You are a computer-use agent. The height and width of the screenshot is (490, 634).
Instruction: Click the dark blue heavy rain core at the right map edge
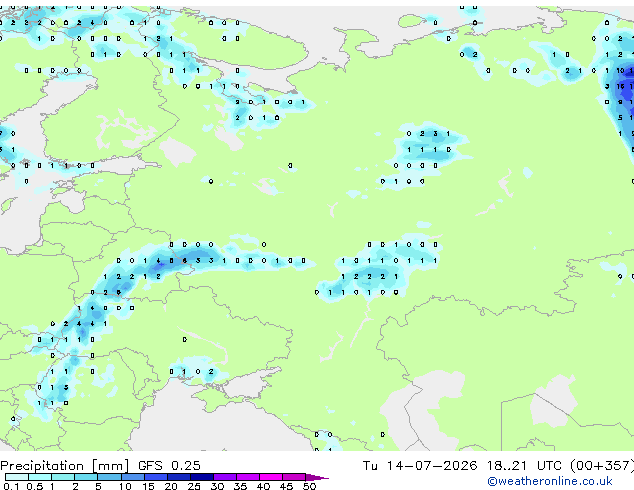point(627,87)
